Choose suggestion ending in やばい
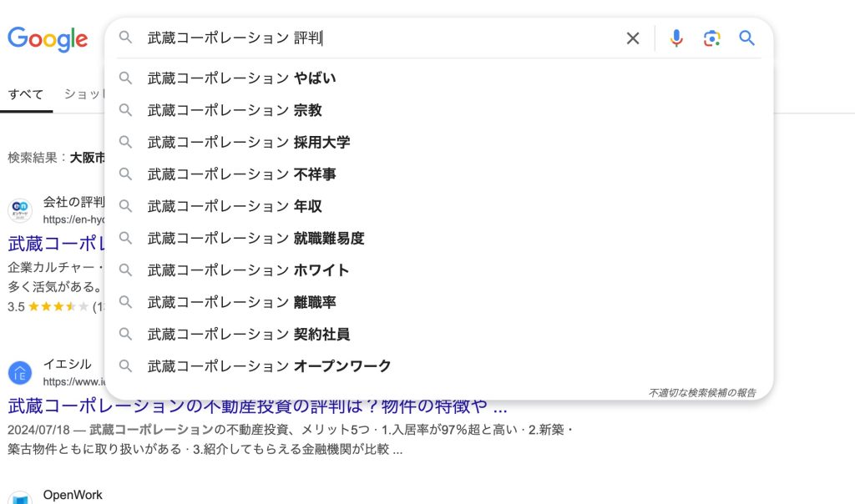 pos(242,78)
